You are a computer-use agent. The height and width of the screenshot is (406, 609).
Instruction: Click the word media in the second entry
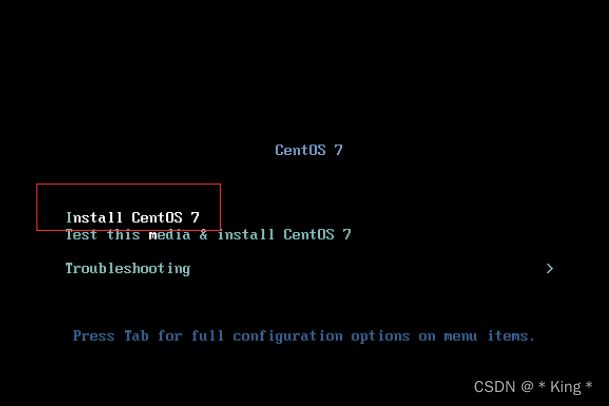click(x=170, y=235)
